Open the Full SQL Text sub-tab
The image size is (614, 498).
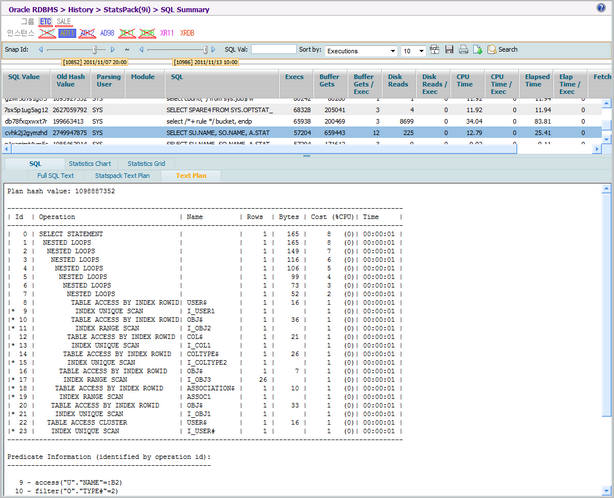pyautogui.click(x=55, y=176)
